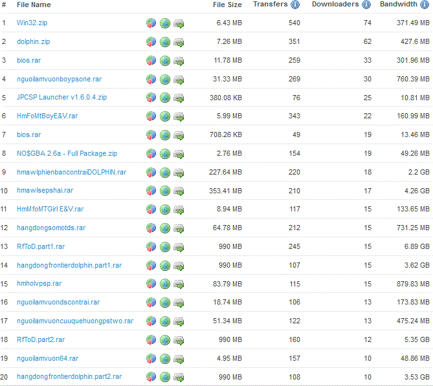Open the RfToD.part1.rar link
This screenshot has height=386, width=433.
click(41, 246)
